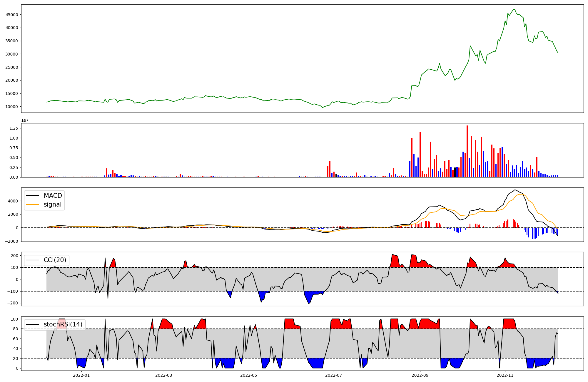
Task: Click the 80 stochRSI axis label
Action: click(x=15, y=329)
